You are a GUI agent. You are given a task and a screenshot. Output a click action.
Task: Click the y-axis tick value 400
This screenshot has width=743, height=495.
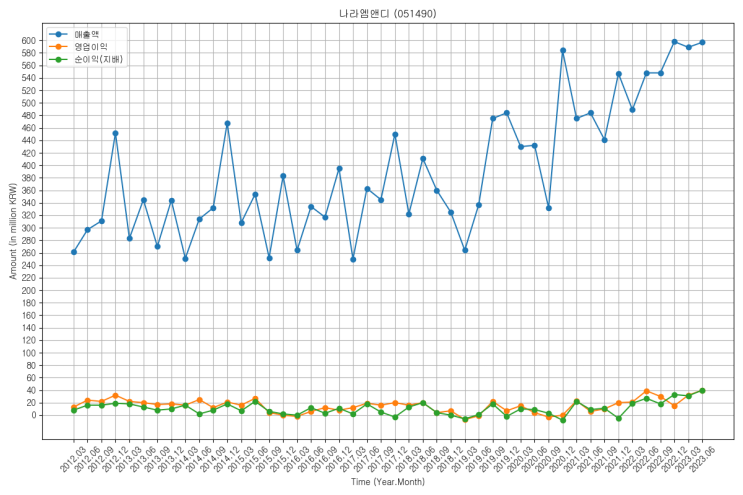point(28,166)
